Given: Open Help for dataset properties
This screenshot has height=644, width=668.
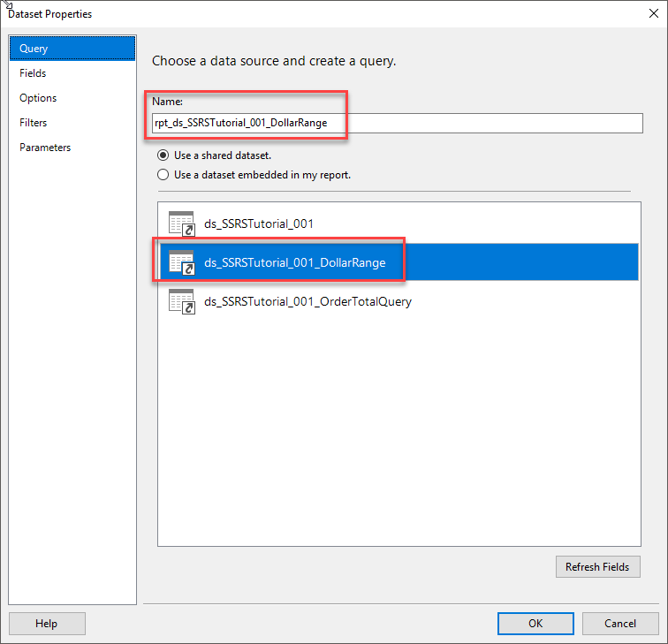Looking at the screenshot, I should 46,623.
